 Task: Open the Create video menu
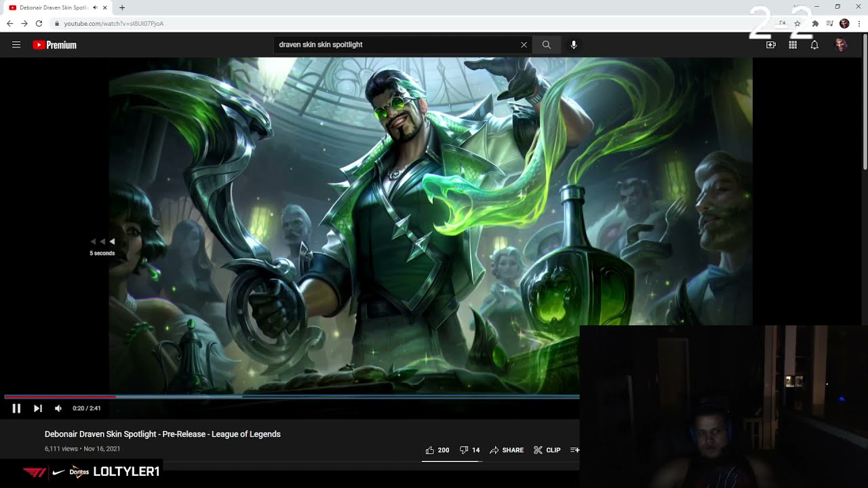point(771,45)
